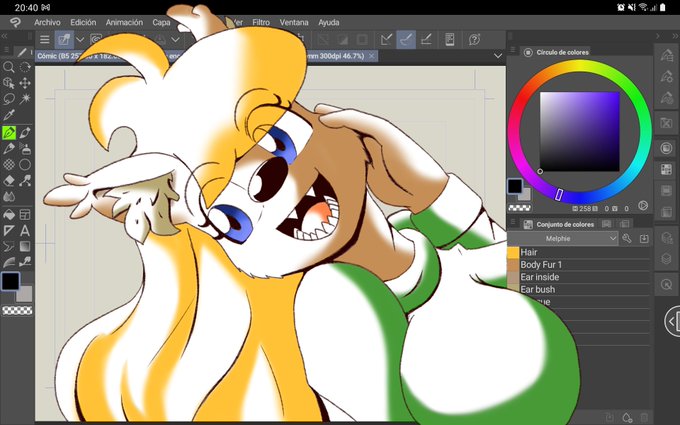Screen dimensions: 680x425
Task: Select the Decoration pattern tool
Action: tap(9, 165)
